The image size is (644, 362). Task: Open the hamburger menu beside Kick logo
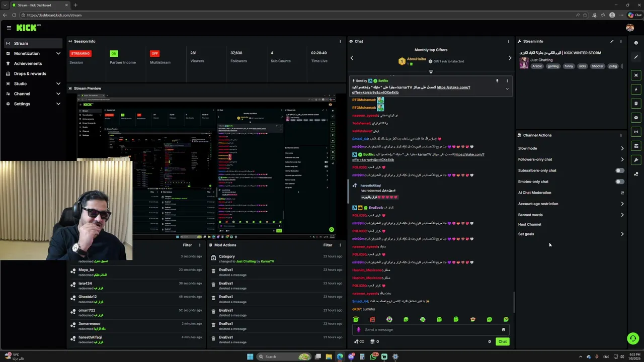click(9, 28)
